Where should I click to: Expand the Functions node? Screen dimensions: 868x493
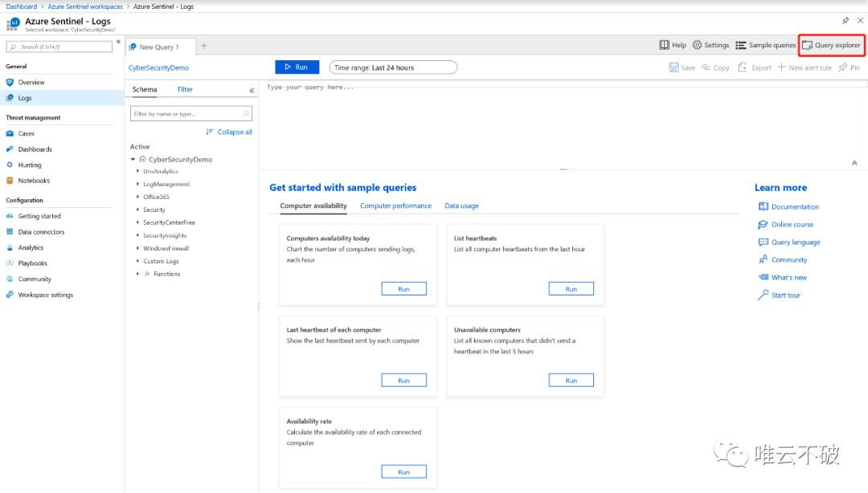click(138, 273)
